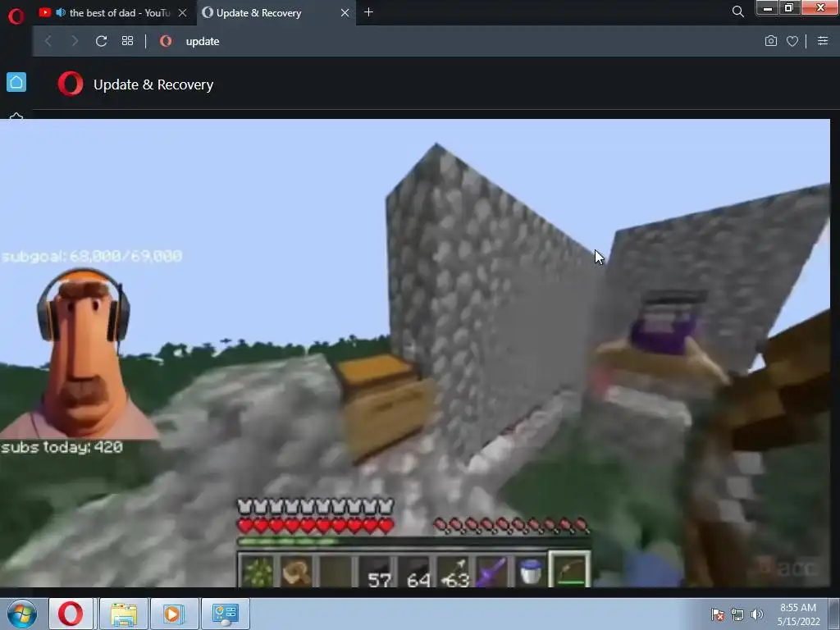840x630 pixels.
Task: Open File Explorer from the taskbar
Action: 124,614
